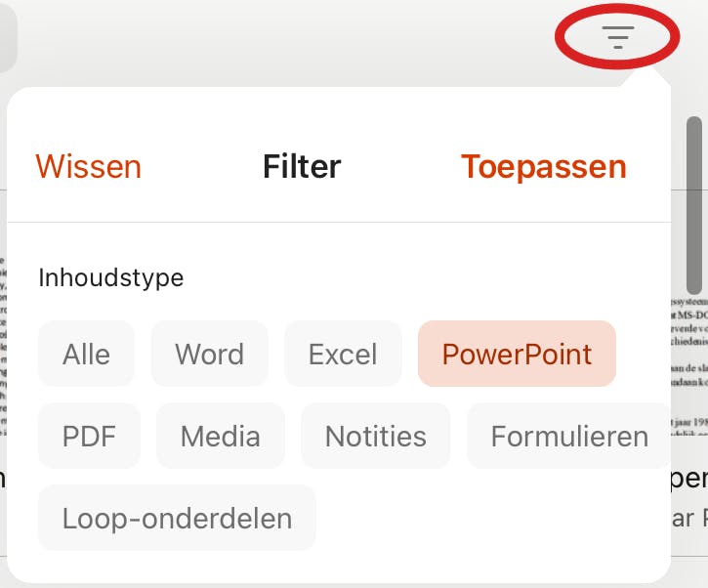Click the Inhoudstype section label
This screenshot has width=708, height=588.
pos(110,277)
